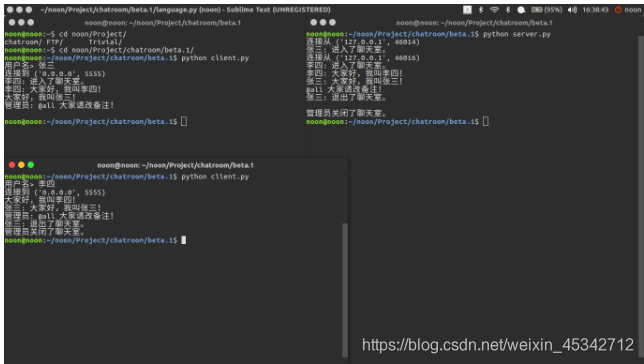Image resolution: width=644 pixels, height=364 pixels.
Task: Close the bottom-left terminal with its red button
Action: pos(12,165)
